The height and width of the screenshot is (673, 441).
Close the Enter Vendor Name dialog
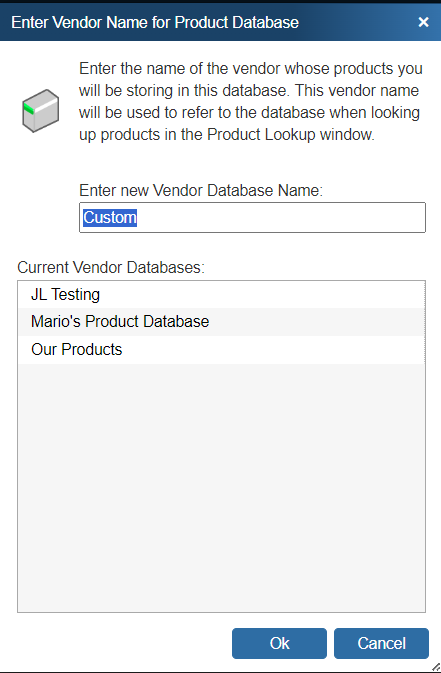click(x=423, y=22)
